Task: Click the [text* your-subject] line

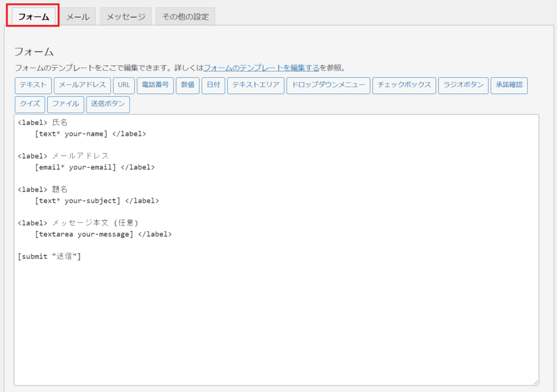Action: click(x=97, y=201)
